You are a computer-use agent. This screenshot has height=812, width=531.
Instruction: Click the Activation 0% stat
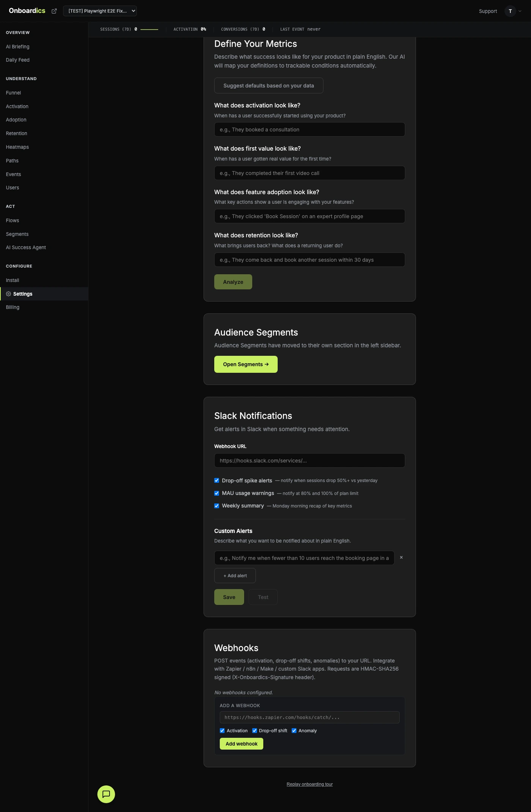[190, 29]
